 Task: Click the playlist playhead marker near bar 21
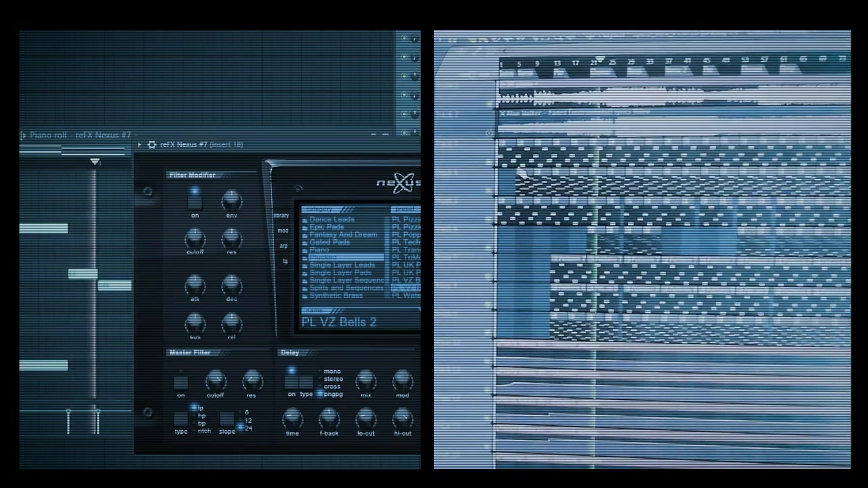599,60
